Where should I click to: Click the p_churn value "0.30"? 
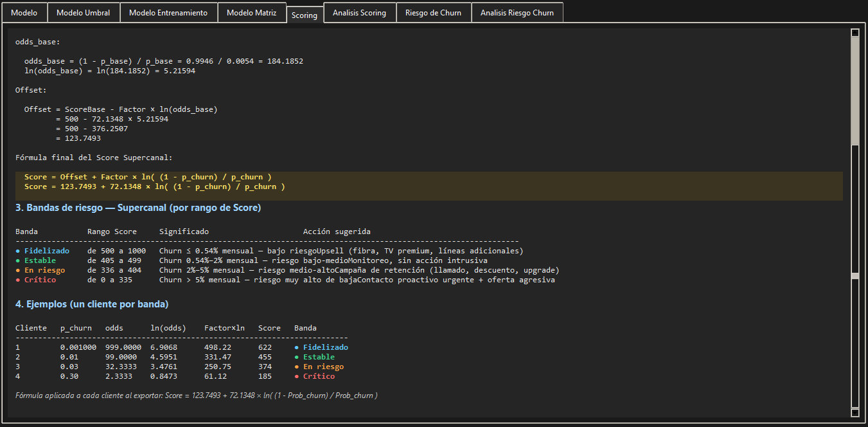[69, 376]
